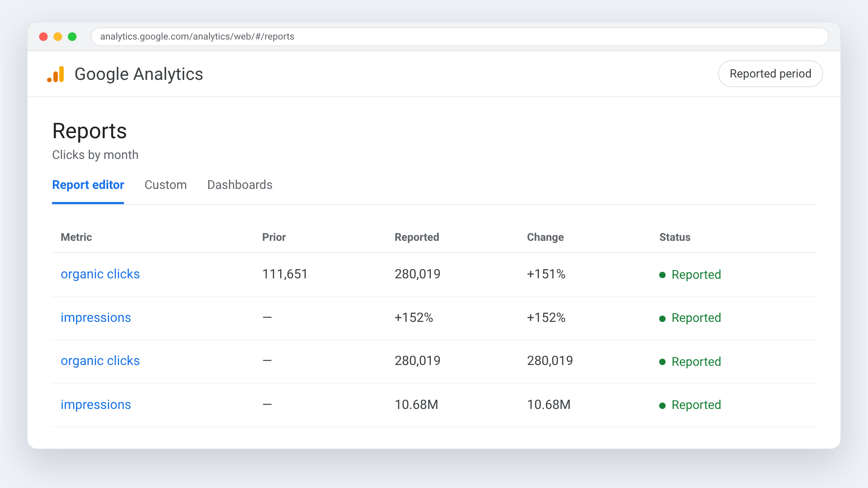Switch to the Custom tab
The image size is (868, 488).
165,185
